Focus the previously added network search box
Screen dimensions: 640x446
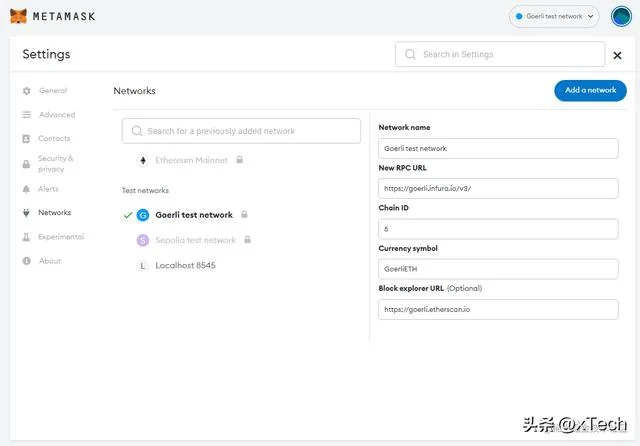[241, 131]
